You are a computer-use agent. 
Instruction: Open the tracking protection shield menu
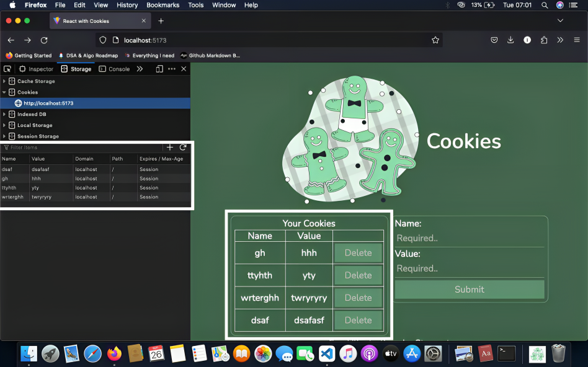(102, 40)
